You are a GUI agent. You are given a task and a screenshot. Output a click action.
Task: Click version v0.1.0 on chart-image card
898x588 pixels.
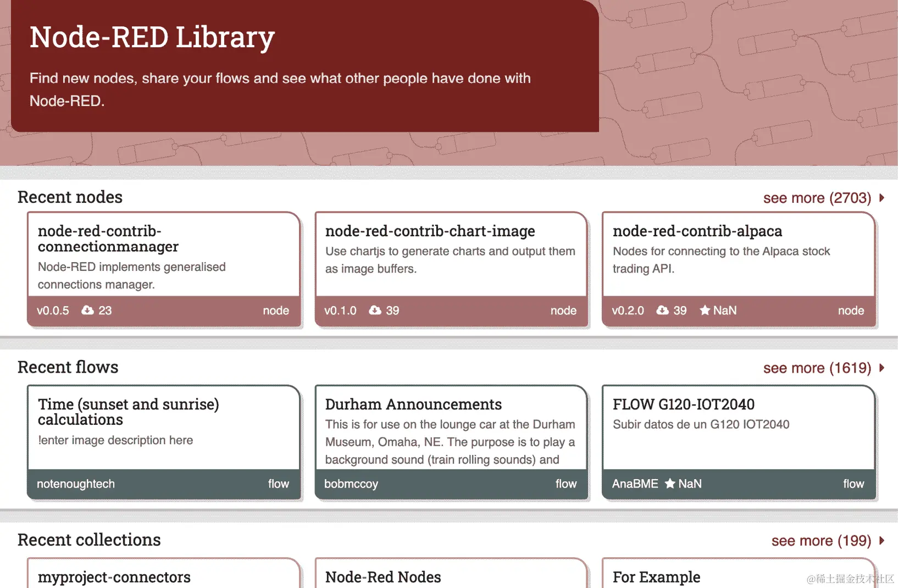340,310
